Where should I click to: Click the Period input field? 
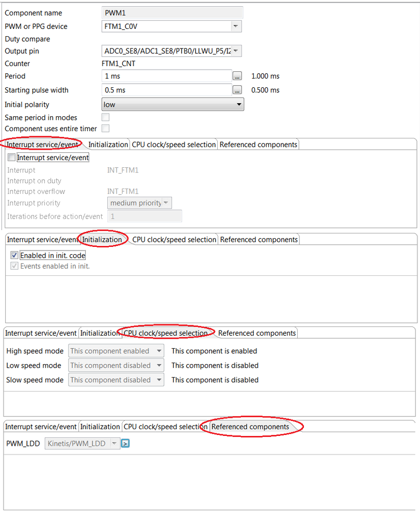click(167, 76)
